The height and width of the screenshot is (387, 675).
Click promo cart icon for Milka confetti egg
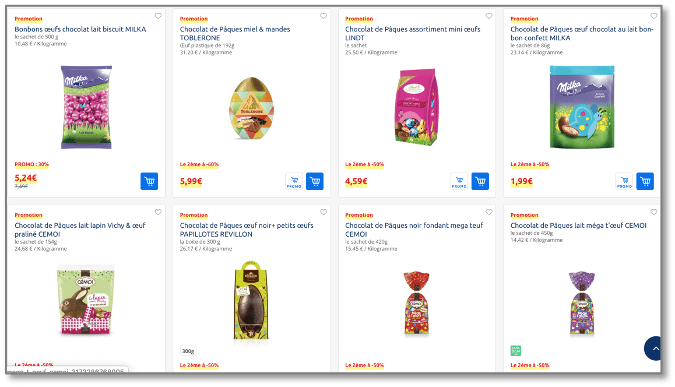pyautogui.click(x=624, y=181)
